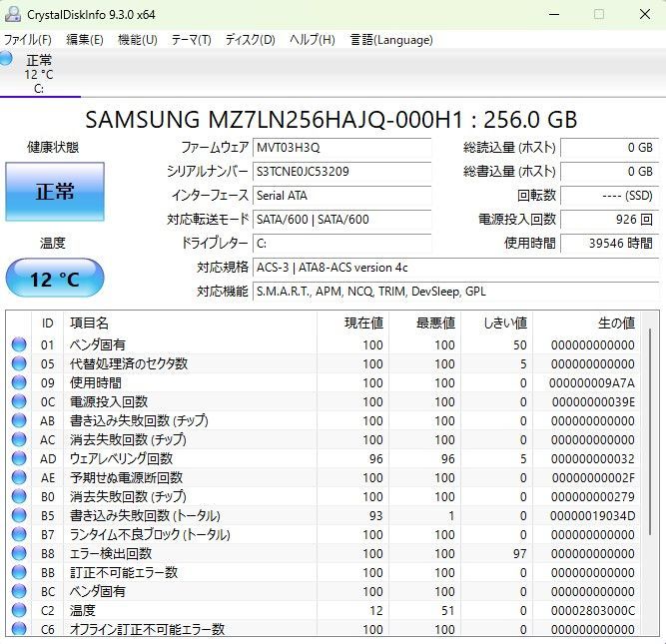Click the 最悪値 column header

pos(424,323)
